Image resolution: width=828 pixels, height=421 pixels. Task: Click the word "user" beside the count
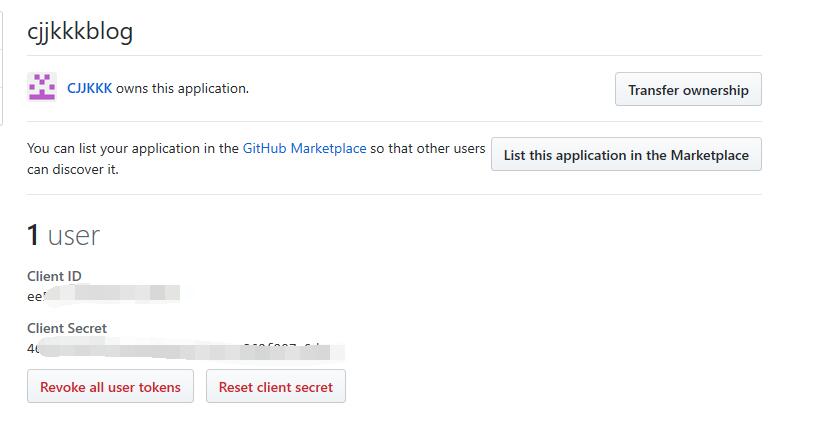click(74, 236)
